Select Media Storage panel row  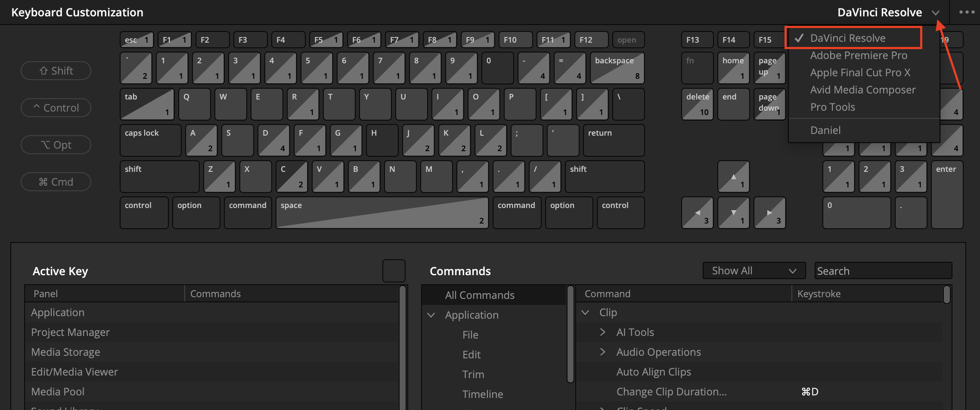212,352
